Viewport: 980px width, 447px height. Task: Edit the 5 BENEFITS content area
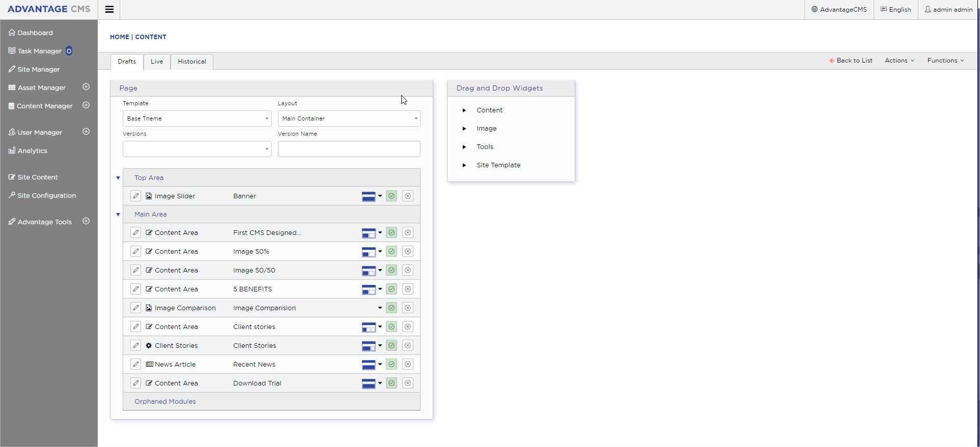click(135, 289)
